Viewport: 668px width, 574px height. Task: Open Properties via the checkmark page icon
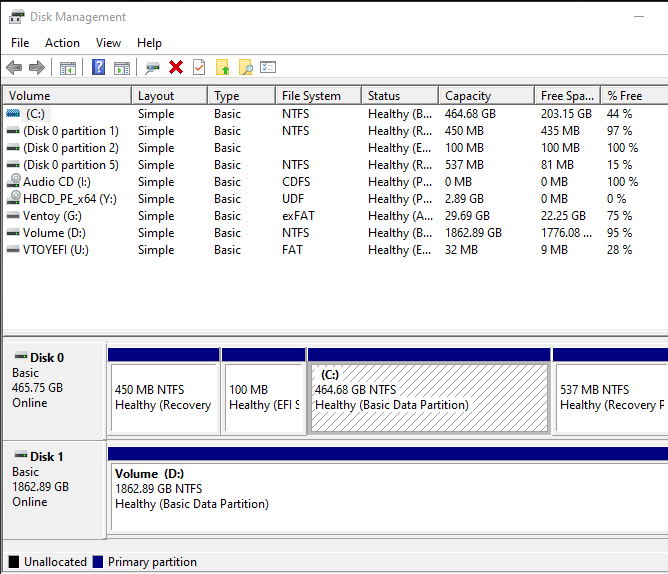coord(199,67)
